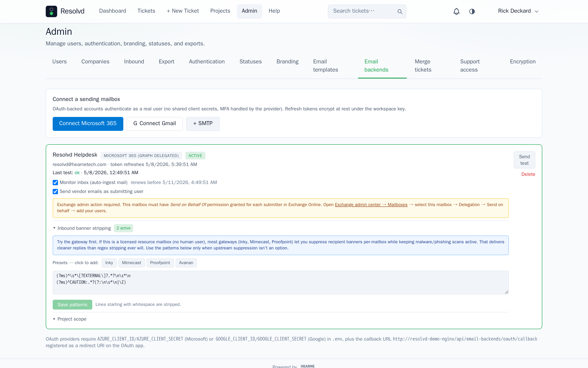This screenshot has width=588, height=368.
Task: Click the search magnifier icon
Action: (400, 11)
